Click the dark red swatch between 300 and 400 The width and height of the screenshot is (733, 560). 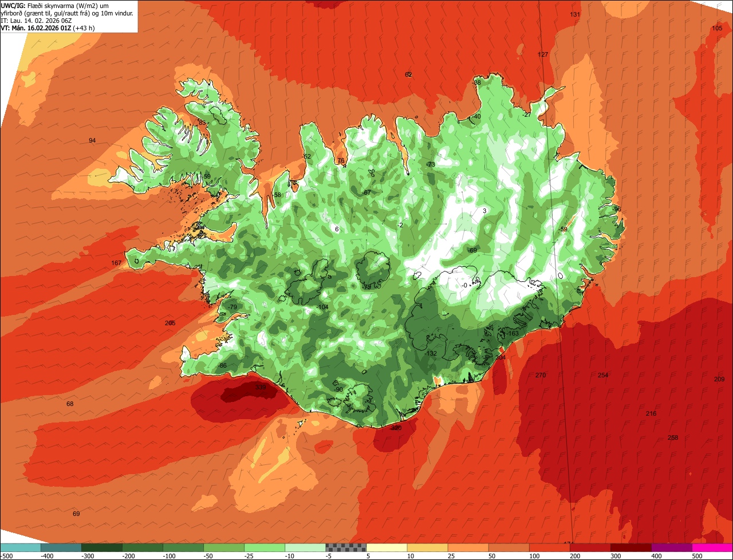click(630, 547)
